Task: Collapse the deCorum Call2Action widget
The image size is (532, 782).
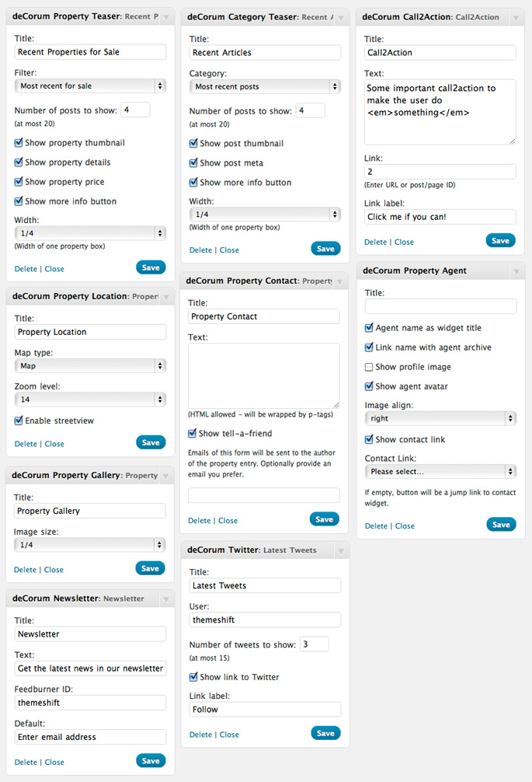Action: tap(516, 16)
